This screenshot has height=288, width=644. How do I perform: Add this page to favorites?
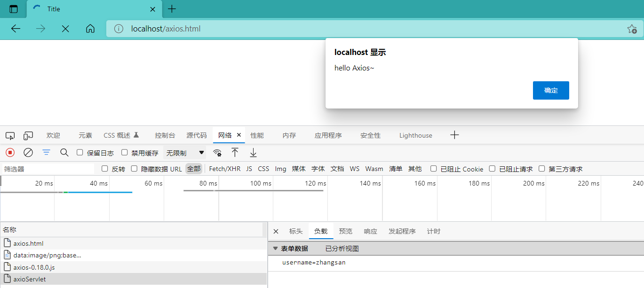[x=632, y=29]
